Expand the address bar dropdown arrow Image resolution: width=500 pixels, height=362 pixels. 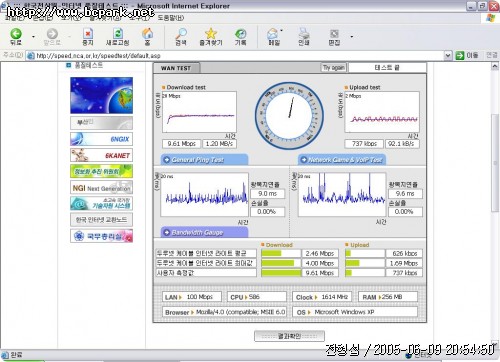(x=448, y=55)
